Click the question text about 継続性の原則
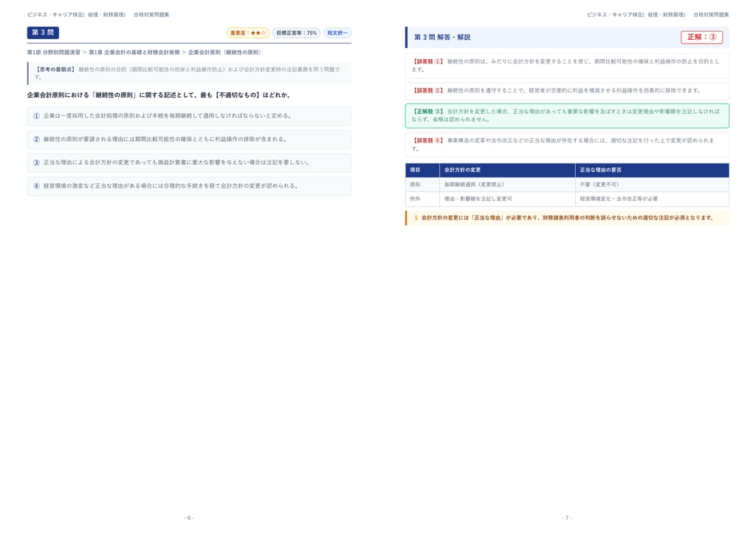The height and width of the screenshot is (535, 756). 159,95
